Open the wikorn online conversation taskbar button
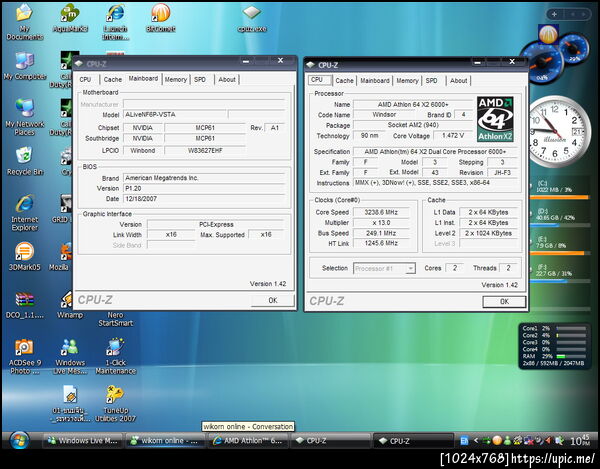This screenshot has height=469, width=600. point(164,441)
